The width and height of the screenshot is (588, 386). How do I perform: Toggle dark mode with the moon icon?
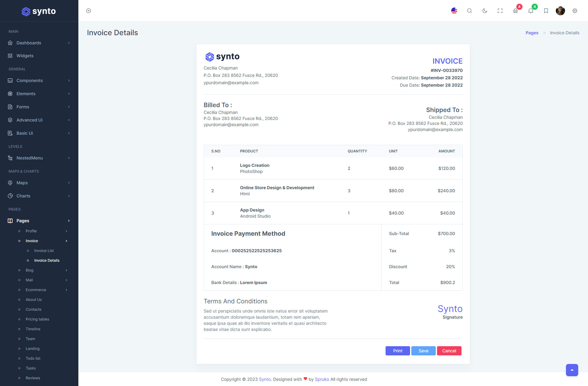[484, 11]
